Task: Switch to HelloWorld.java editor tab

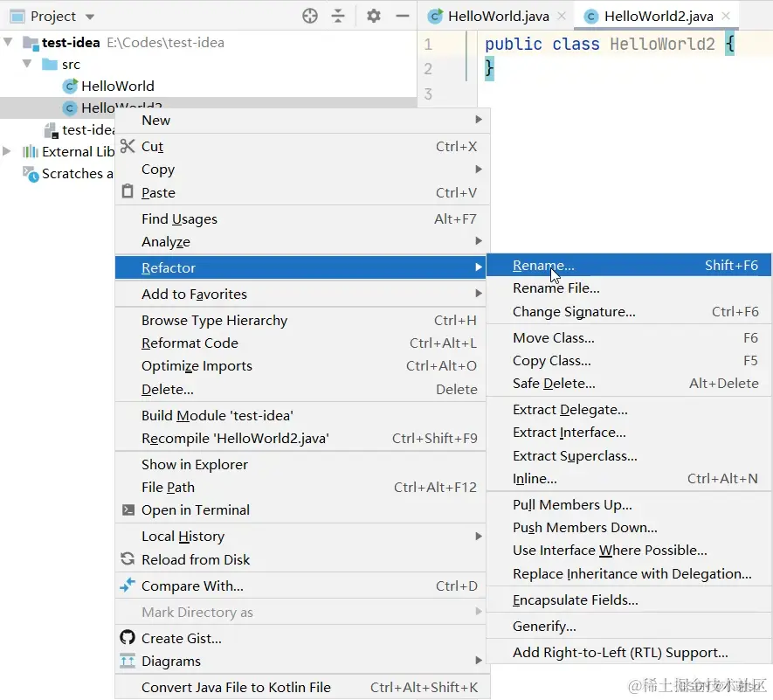Action: click(x=498, y=17)
